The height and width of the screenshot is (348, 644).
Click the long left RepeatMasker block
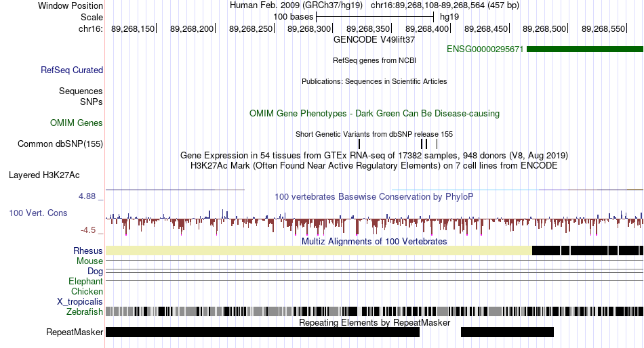pos(262,332)
